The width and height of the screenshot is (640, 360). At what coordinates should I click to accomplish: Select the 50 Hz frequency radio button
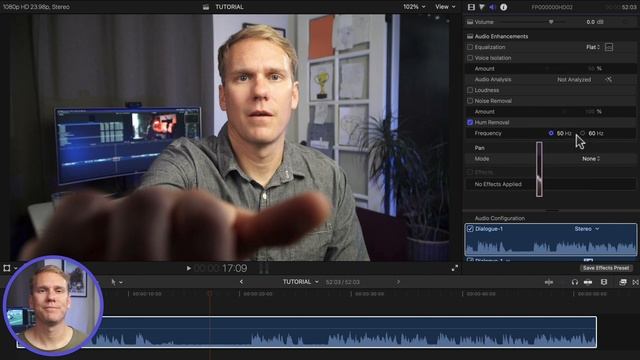(x=551, y=133)
